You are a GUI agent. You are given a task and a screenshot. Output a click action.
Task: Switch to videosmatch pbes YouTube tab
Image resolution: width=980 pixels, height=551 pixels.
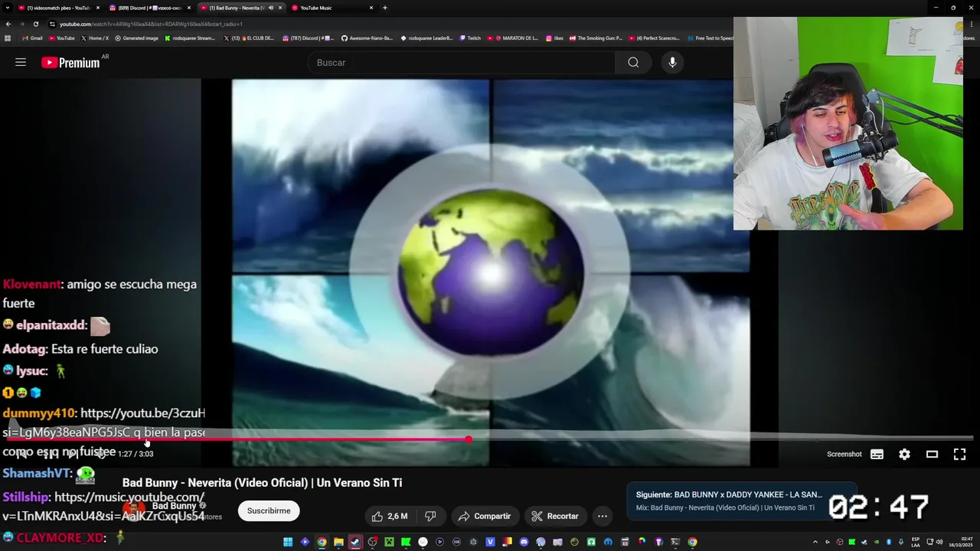(x=59, y=8)
